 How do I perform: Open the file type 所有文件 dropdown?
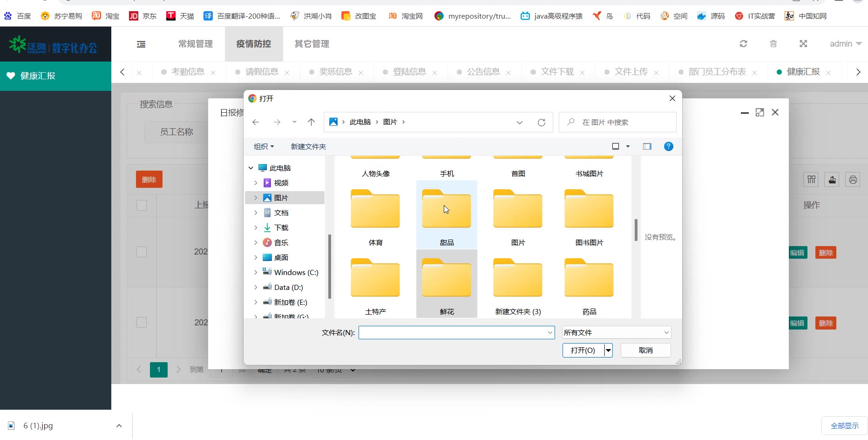616,332
